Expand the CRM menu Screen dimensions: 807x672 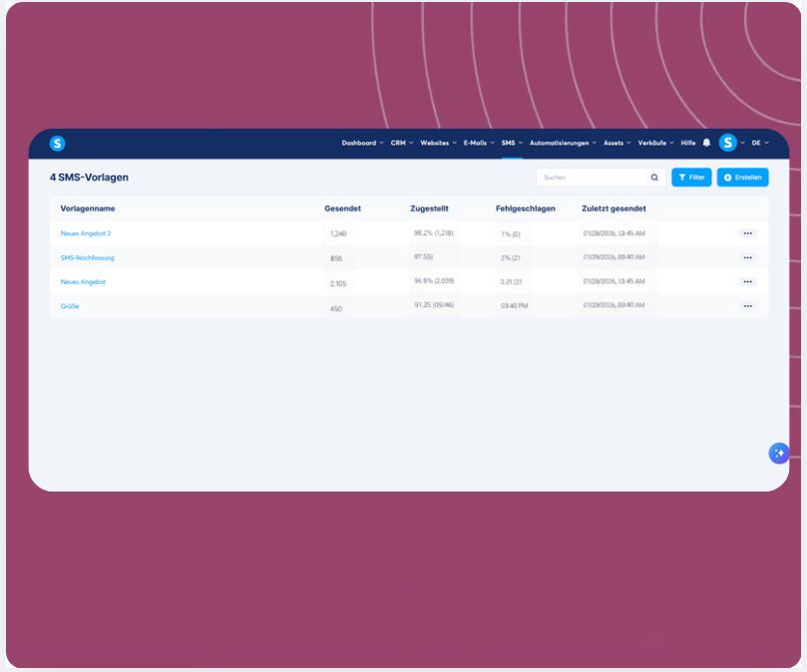[x=402, y=143]
